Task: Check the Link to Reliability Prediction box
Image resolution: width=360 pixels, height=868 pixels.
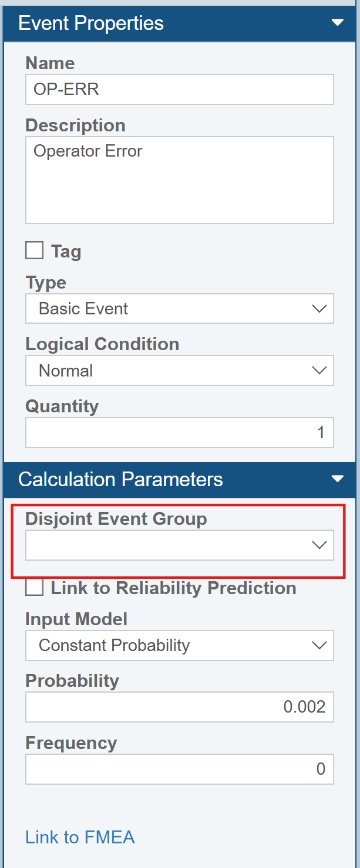Action: (x=35, y=588)
